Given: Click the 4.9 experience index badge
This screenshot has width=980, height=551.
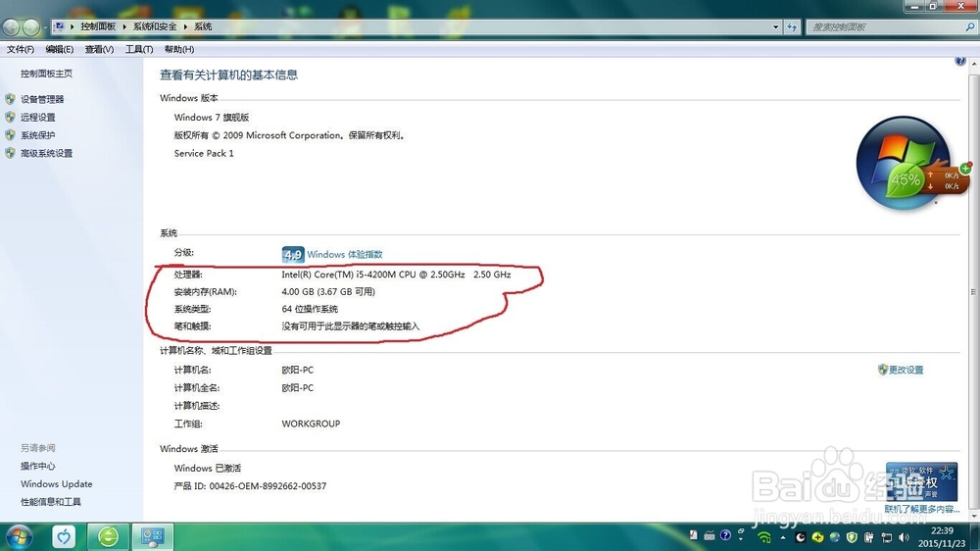Looking at the screenshot, I should (292, 255).
